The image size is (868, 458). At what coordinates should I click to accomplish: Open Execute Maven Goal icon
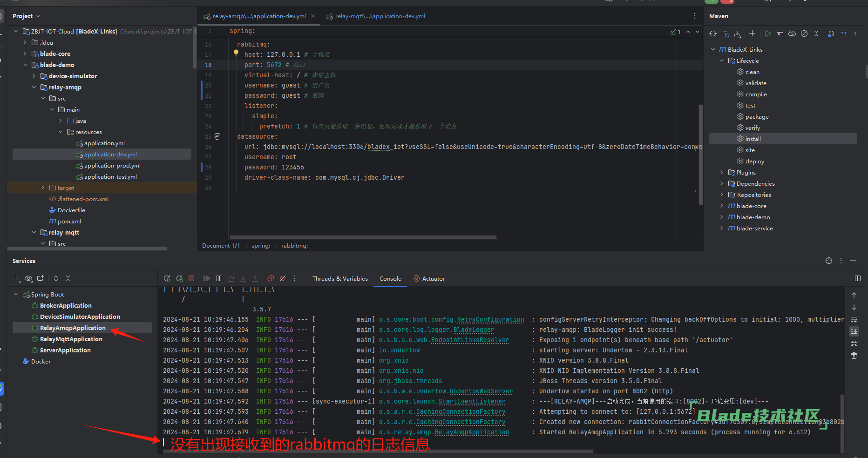(x=780, y=34)
